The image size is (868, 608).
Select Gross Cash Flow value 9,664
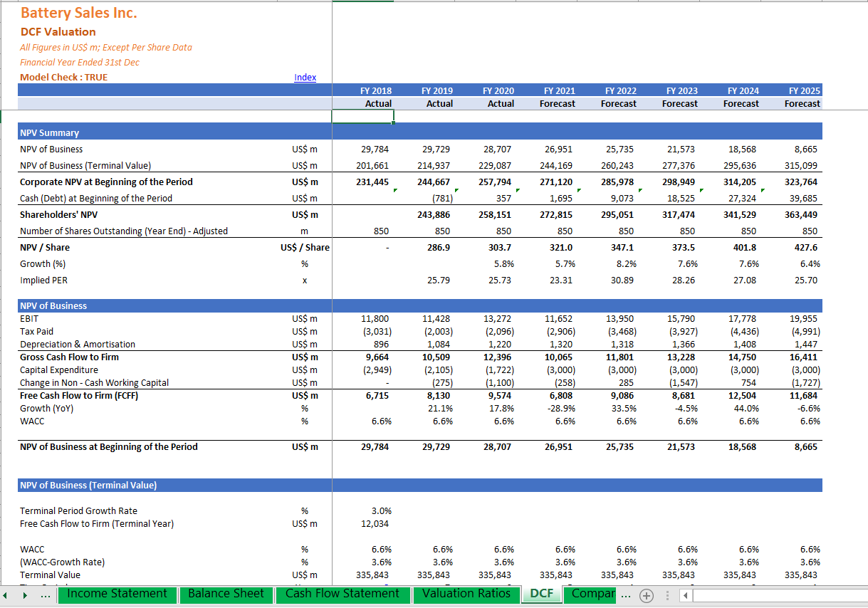click(377, 357)
